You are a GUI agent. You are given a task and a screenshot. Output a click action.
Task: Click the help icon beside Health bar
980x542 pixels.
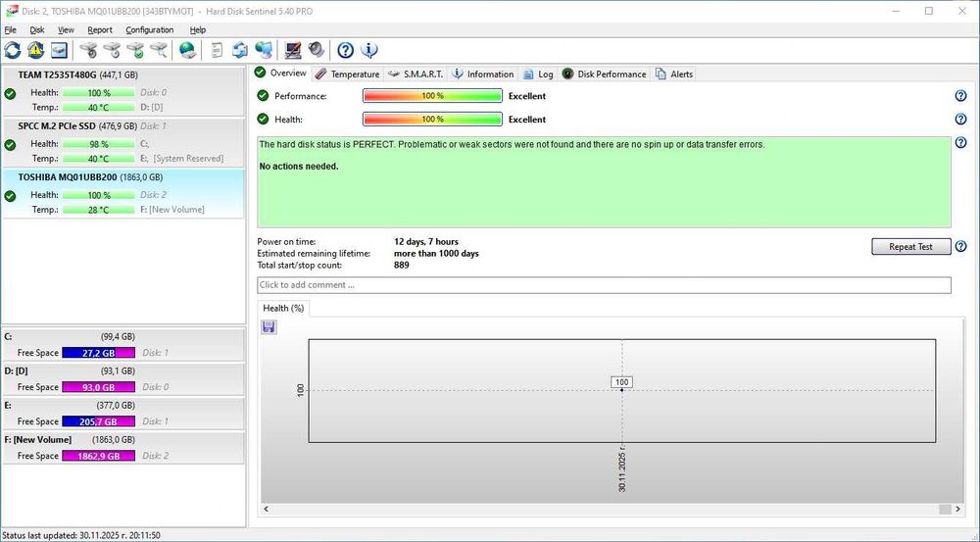960,119
